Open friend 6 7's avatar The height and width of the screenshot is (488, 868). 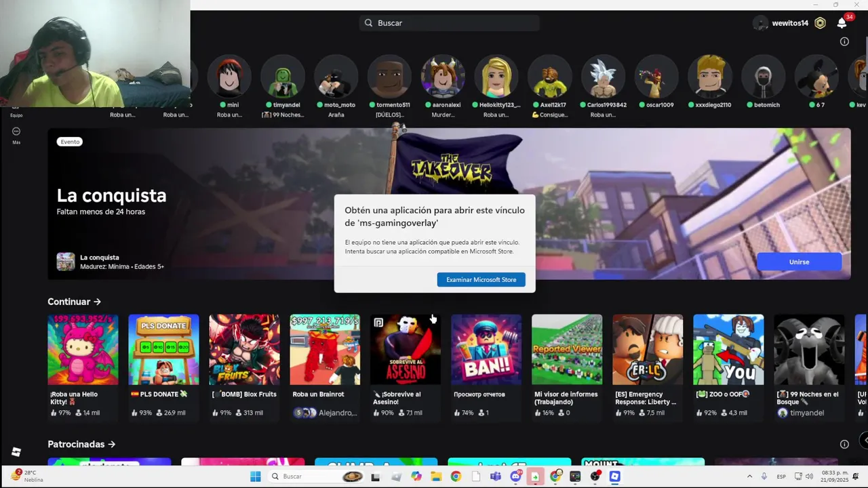[816, 77]
